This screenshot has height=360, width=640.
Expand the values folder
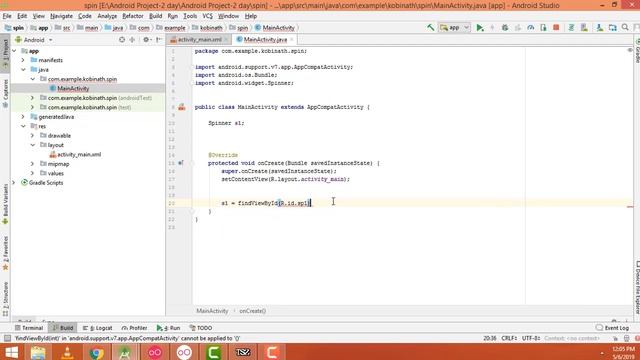(33, 173)
